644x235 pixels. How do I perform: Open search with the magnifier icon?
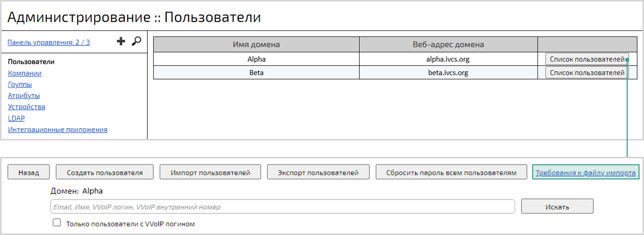[x=136, y=41]
